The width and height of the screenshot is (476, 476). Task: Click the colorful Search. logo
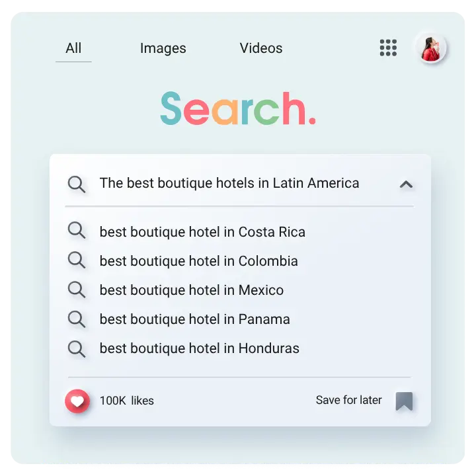click(238, 108)
